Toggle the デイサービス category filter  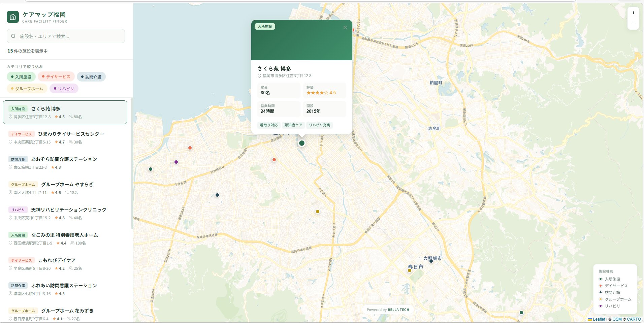(56, 77)
